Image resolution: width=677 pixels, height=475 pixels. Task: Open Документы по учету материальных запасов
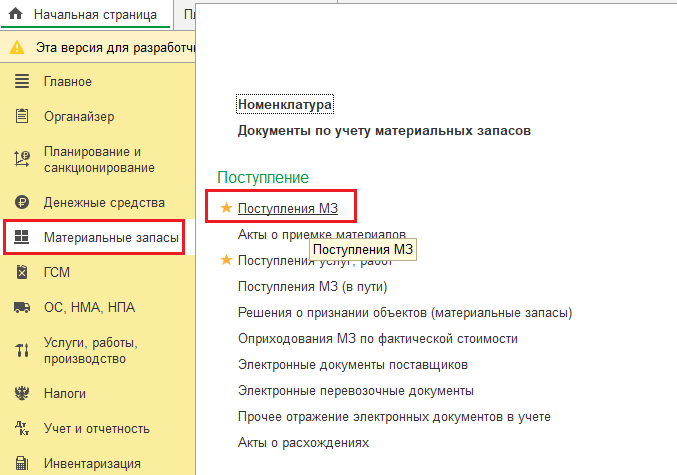pos(384,130)
